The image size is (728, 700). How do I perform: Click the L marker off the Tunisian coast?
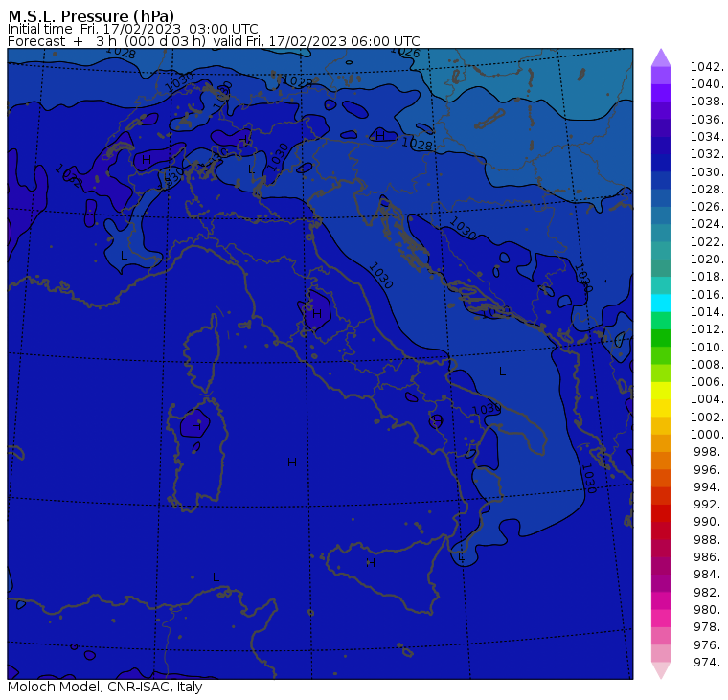pos(216,577)
